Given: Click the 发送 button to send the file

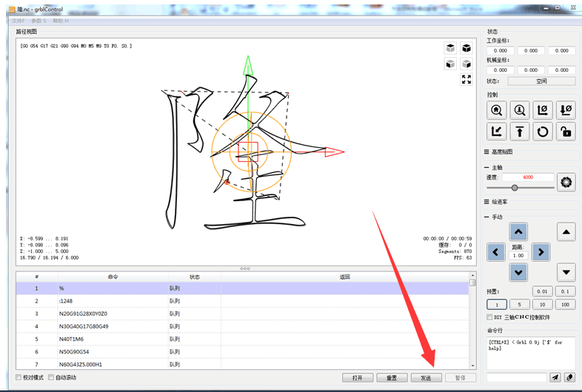Looking at the screenshot, I should [x=426, y=378].
